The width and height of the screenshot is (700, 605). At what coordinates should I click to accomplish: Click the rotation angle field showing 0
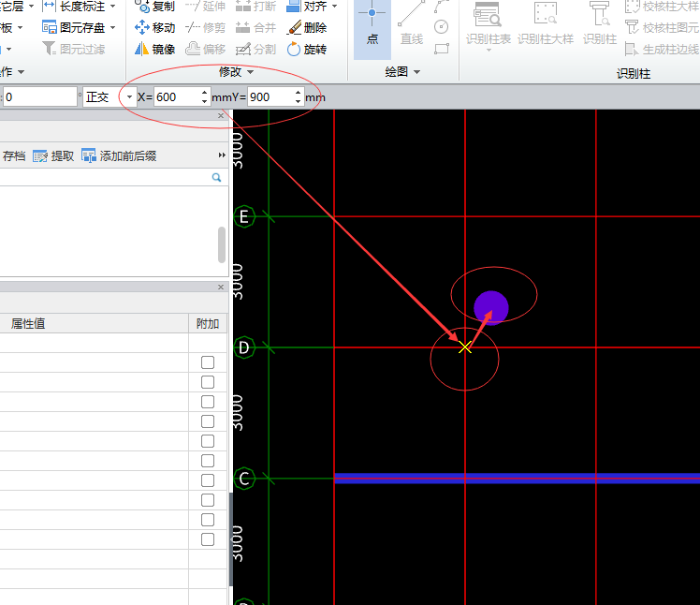[x=40, y=97]
